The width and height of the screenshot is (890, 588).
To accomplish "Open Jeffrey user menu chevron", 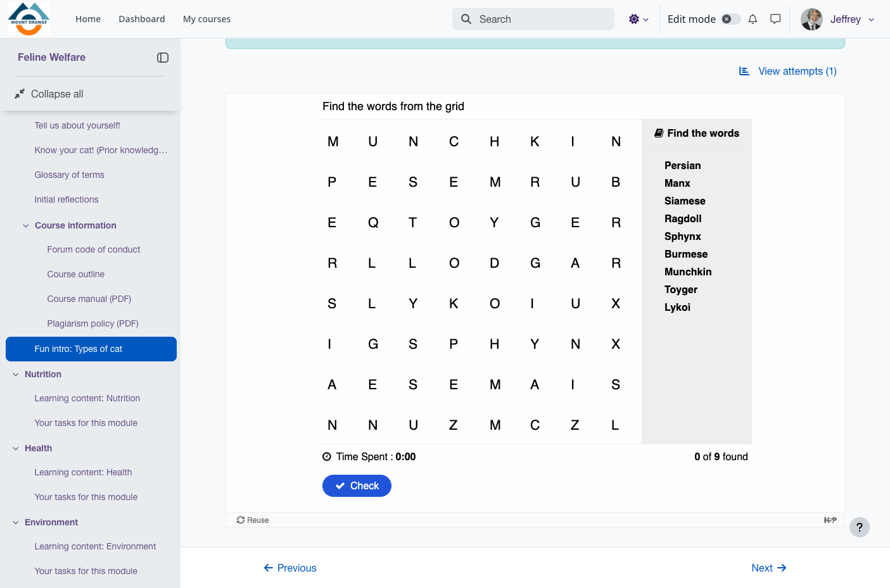I will coord(871,20).
